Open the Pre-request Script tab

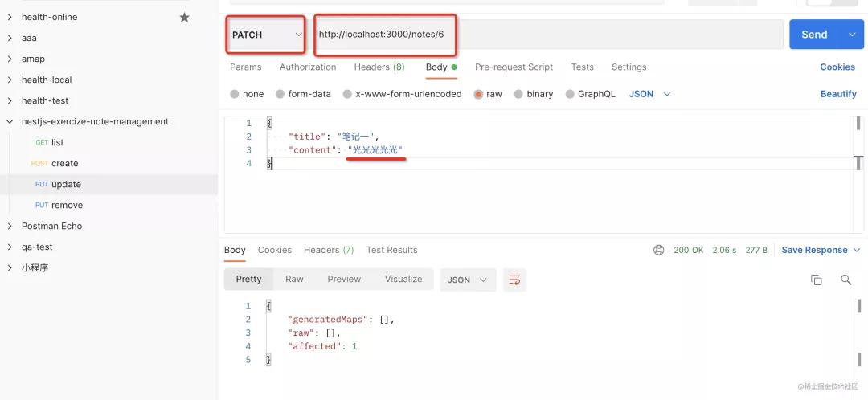[514, 67]
